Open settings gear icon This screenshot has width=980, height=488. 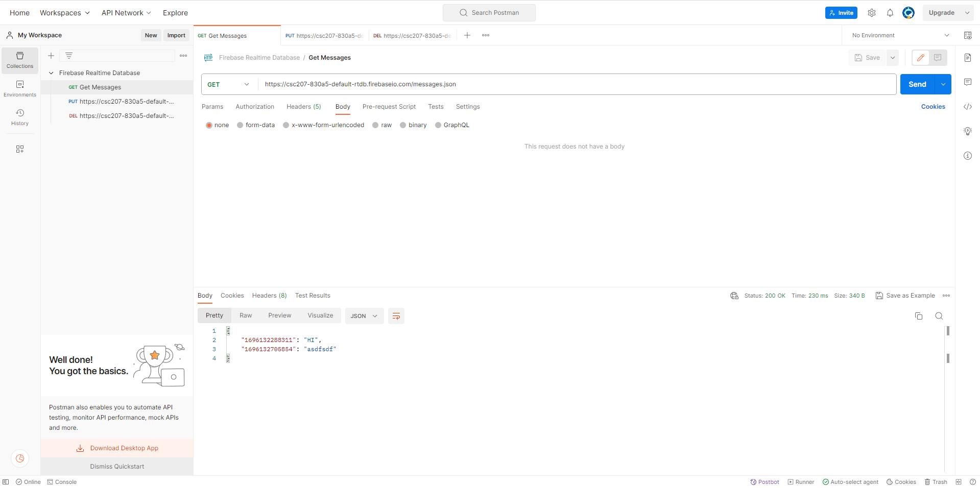(872, 13)
